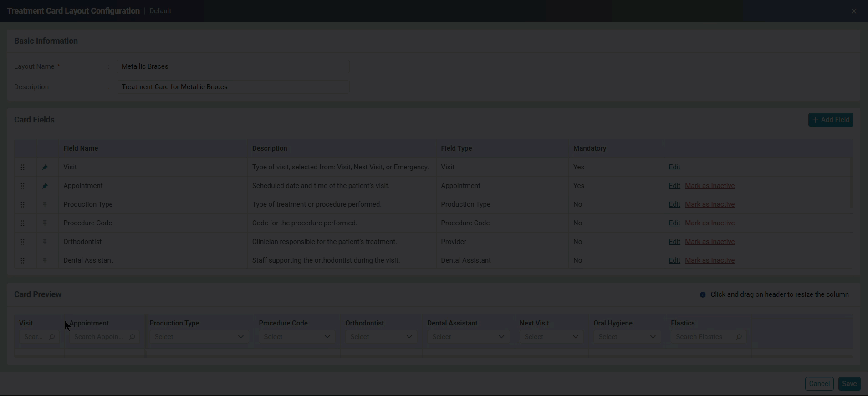Open the Procedure Code preview dropdown
Screen dimensions: 868x396
pyautogui.click(x=297, y=337)
